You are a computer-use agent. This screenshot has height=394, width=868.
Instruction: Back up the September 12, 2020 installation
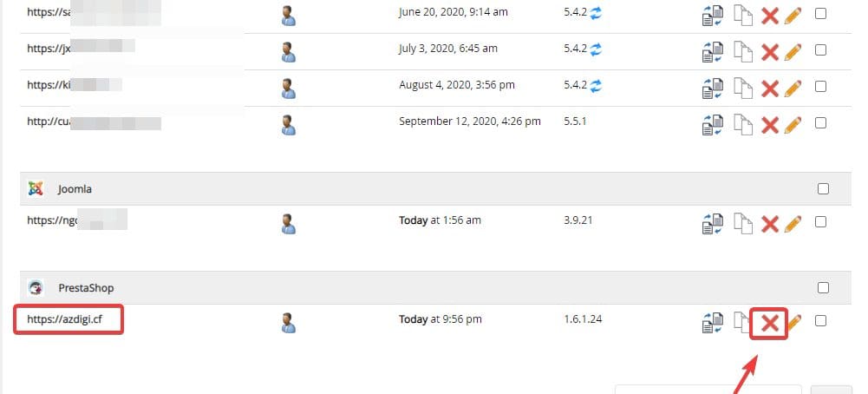coord(712,125)
